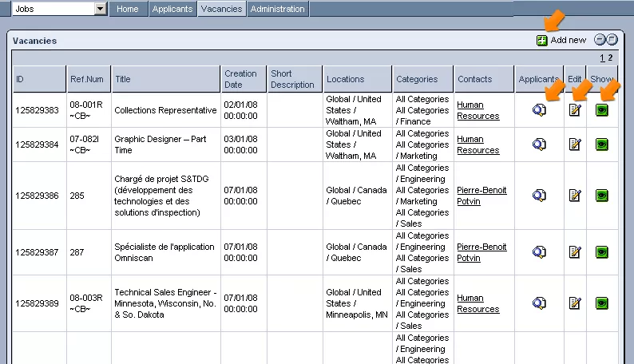This screenshot has height=364, width=634.
Task: Click the Home tab
Action: click(x=127, y=9)
